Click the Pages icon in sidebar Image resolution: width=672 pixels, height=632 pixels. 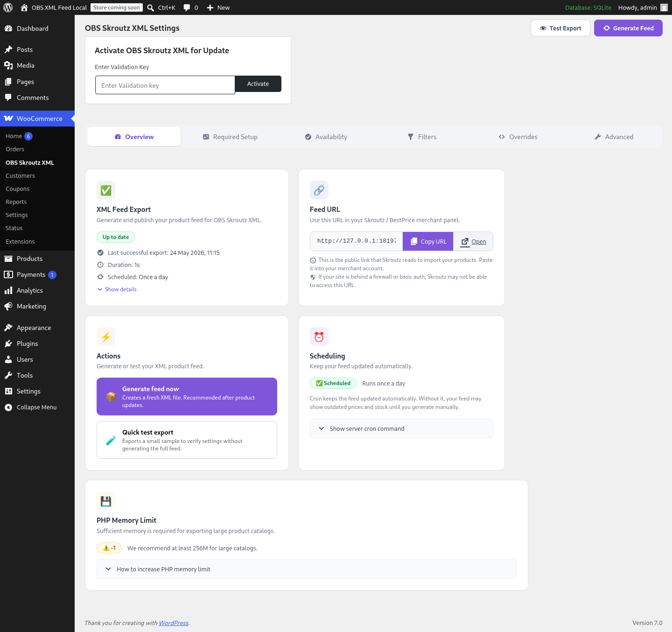pyautogui.click(x=8, y=82)
